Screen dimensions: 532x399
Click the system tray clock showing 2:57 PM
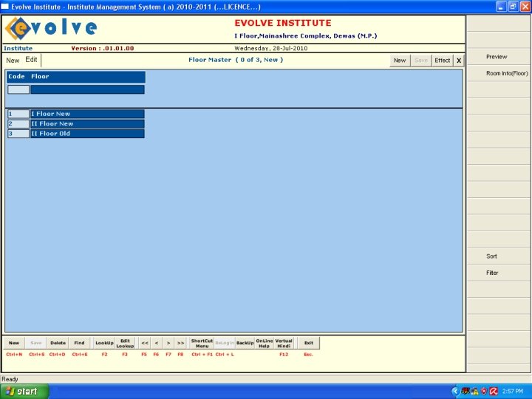(x=513, y=392)
